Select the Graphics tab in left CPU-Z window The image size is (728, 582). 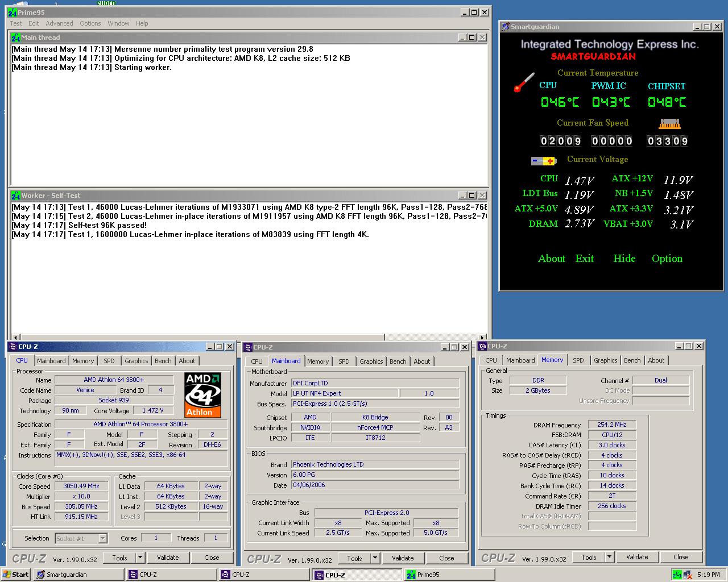tap(136, 361)
